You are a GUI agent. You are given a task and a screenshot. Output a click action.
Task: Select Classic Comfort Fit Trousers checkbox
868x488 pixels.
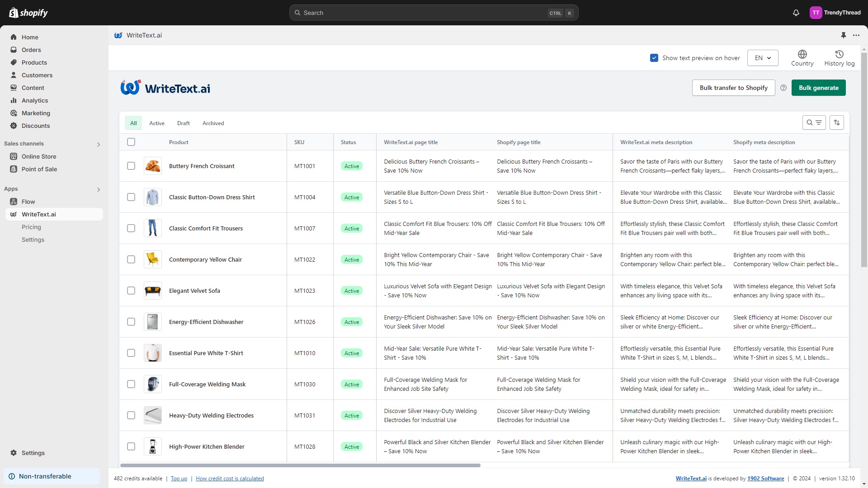[x=131, y=228]
